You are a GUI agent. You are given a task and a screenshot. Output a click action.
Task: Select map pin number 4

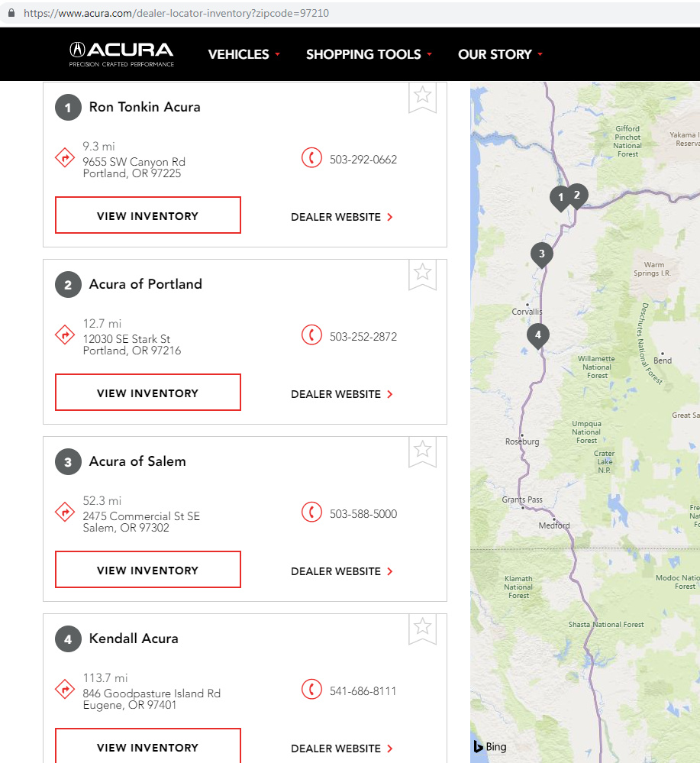tap(538, 336)
